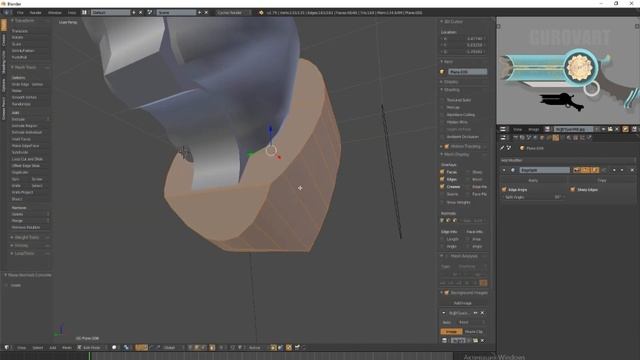Click the 3D view editor type icon
Viewport: 640px width, 360px height.
click(x=7, y=348)
